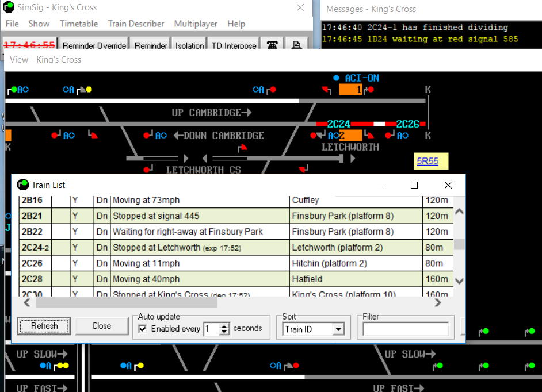Open the messages log icon in toolbar
This screenshot has height=392, width=542.
[x=296, y=45]
